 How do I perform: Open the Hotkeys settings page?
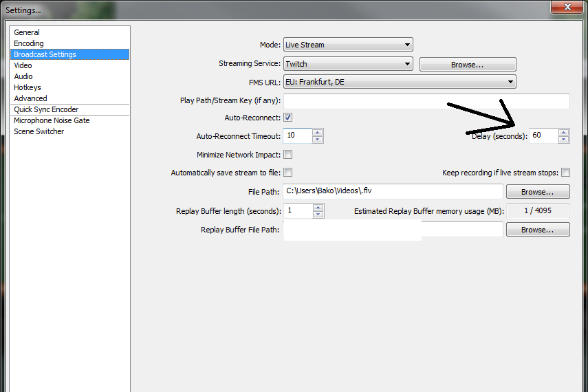69,87
